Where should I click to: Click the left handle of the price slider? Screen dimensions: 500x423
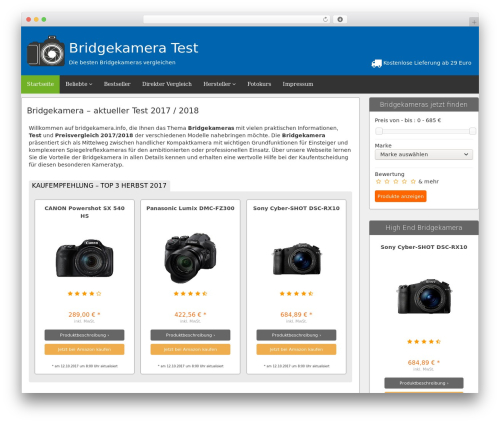pyautogui.click(x=379, y=131)
